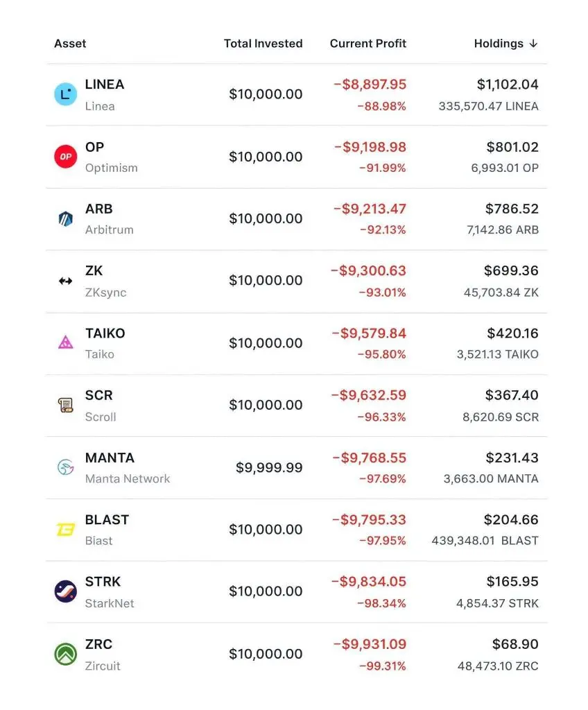Screen dimensions: 588x710
Task: Click the Manta Network logo icon
Action: pos(65,467)
